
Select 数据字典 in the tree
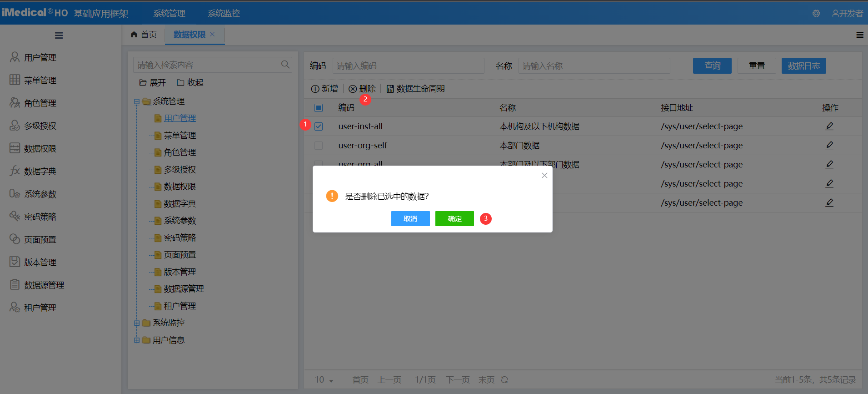[180, 203]
